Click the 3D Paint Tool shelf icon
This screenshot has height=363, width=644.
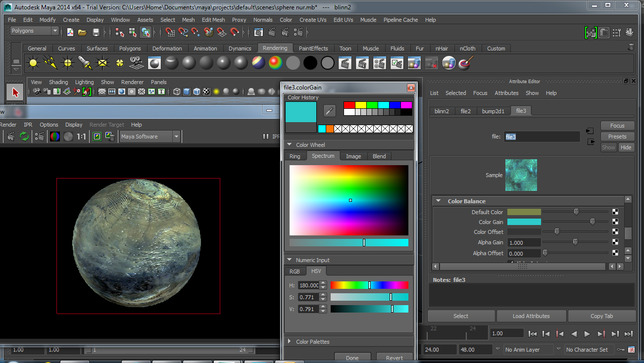[x=465, y=63]
